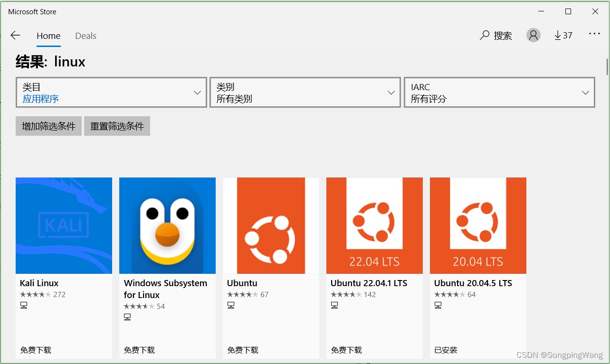
Task: Click PC device icon under Ubuntu 20.04.5 LTS
Action: pyautogui.click(x=438, y=305)
